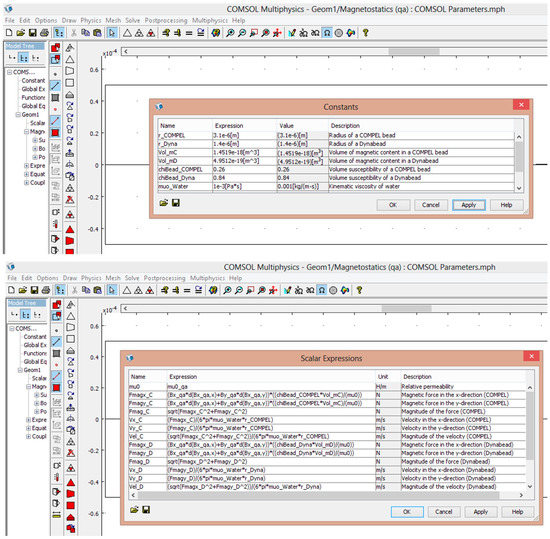Toggle Subdomain Mode omega in Constants window toolbar
550x539 pixels.
tap(327, 33)
